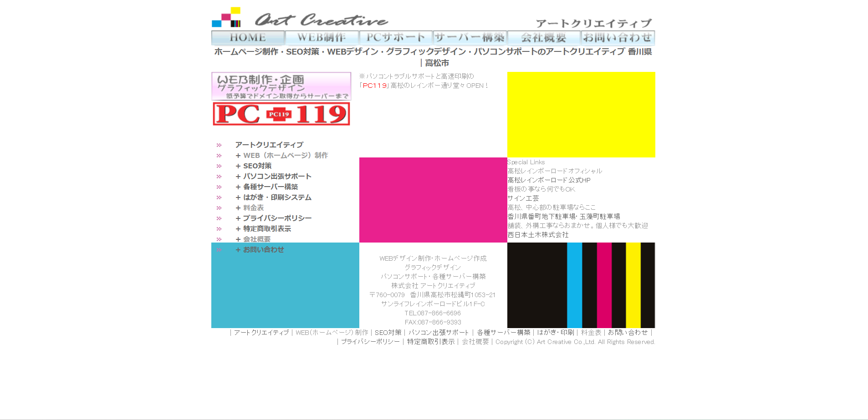The height and width of the screenshot is (420, 868).
Task: Click the お問い合わせ navigation tab
Action: 618,37
